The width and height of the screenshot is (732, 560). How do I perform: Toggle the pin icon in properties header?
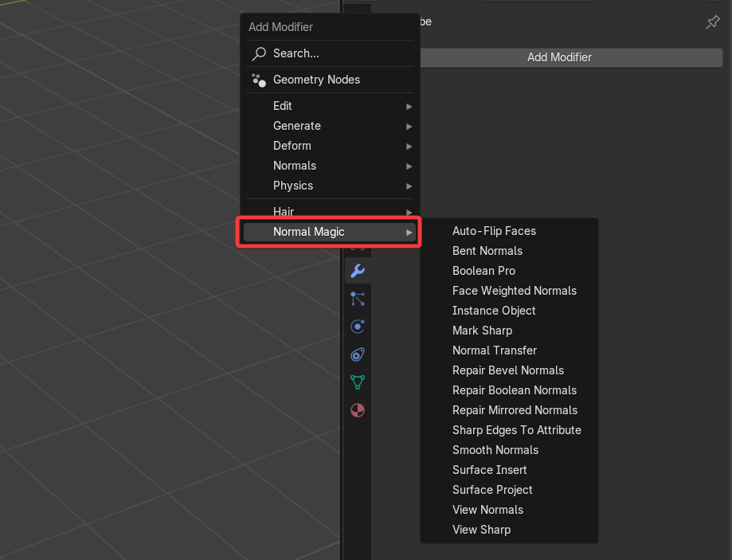(x=713, y=22)
